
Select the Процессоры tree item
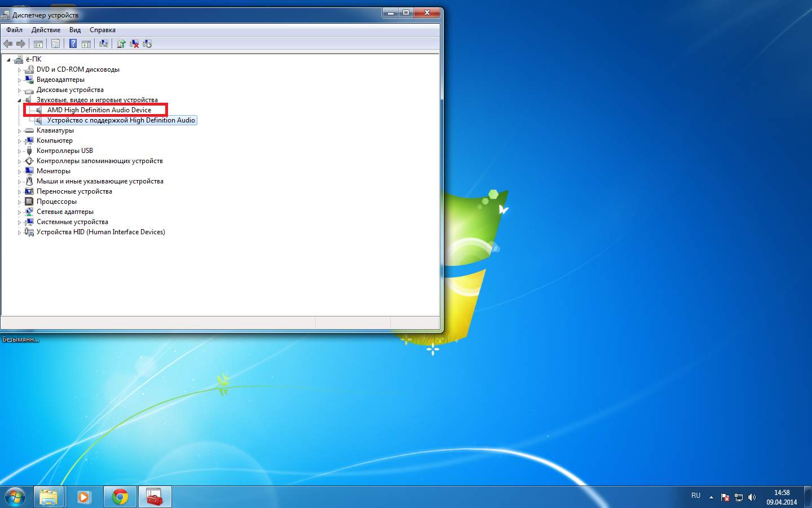(56, 202)
